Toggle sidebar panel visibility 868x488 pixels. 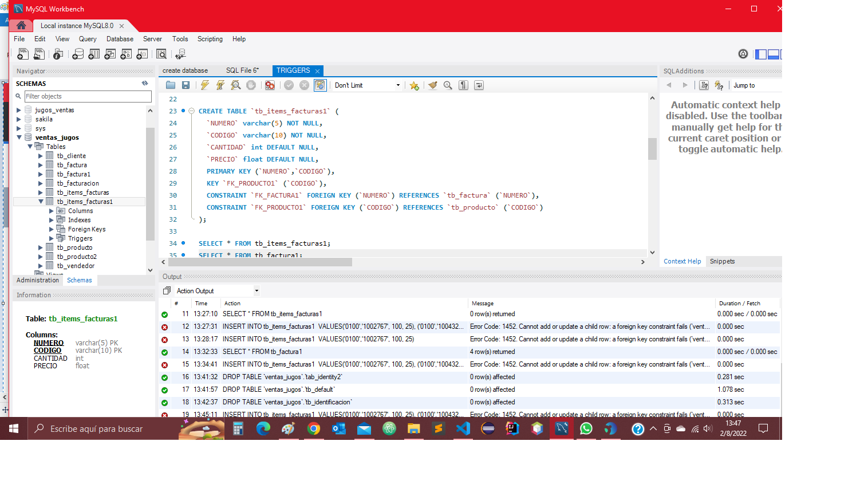(x=760, y=54)
